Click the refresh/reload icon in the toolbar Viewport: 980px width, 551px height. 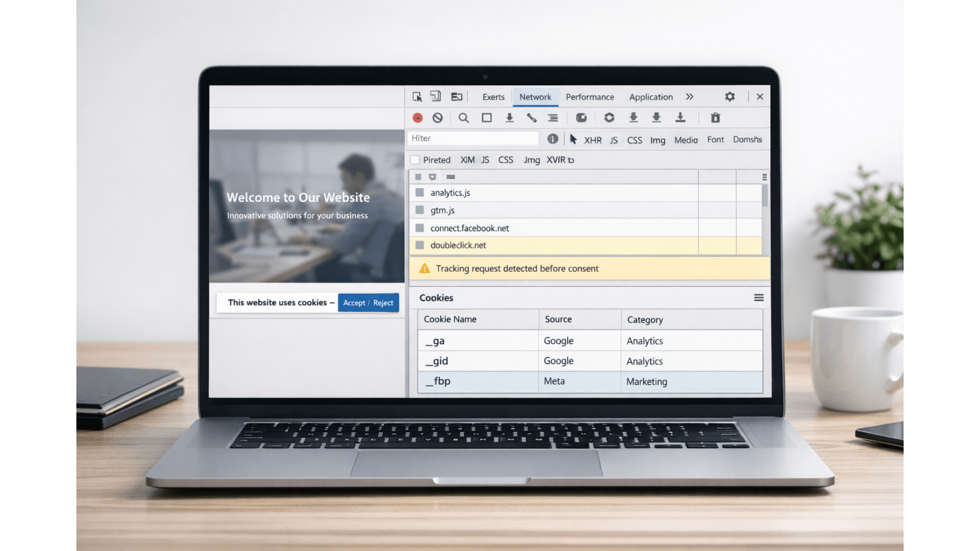(x=609, y=118)
